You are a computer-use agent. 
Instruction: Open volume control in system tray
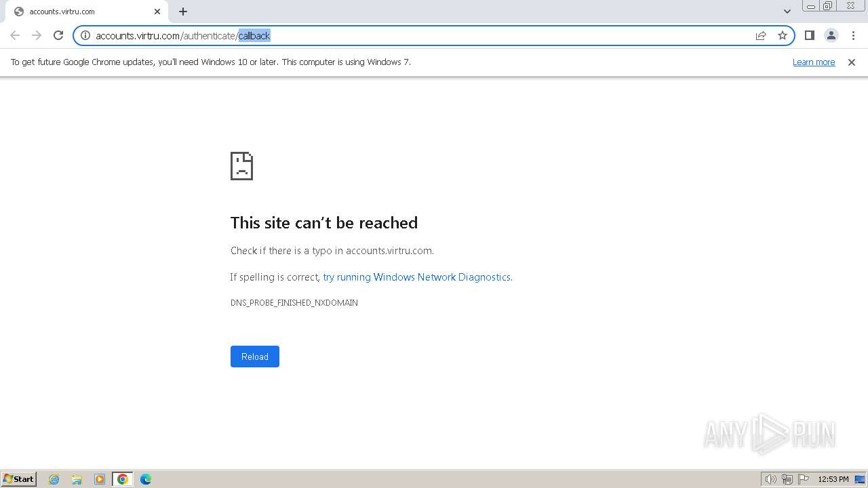[770, 479]
